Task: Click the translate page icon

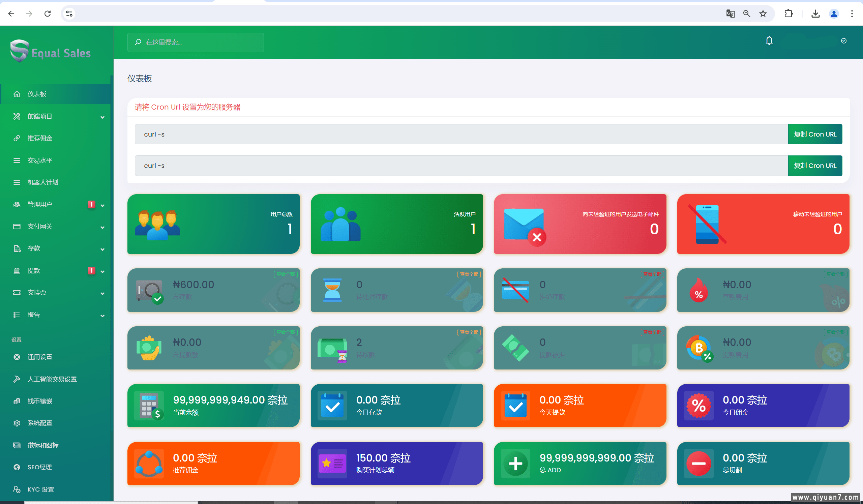Action: [730, 14]
